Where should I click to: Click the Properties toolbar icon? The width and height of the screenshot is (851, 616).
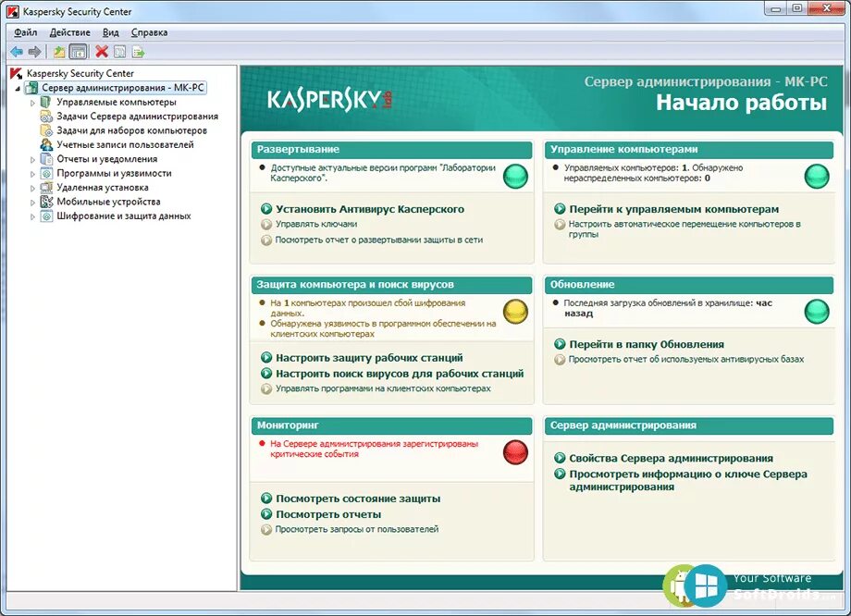coord(120,52)
